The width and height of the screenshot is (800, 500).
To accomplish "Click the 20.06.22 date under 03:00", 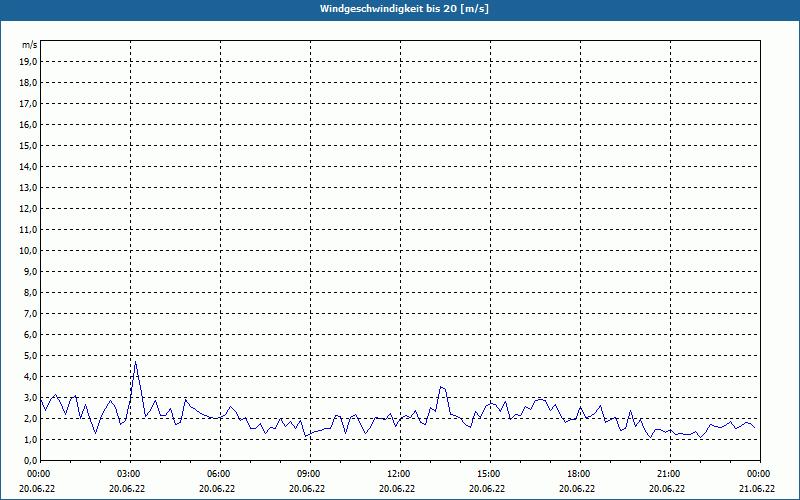I will (127, 489).
